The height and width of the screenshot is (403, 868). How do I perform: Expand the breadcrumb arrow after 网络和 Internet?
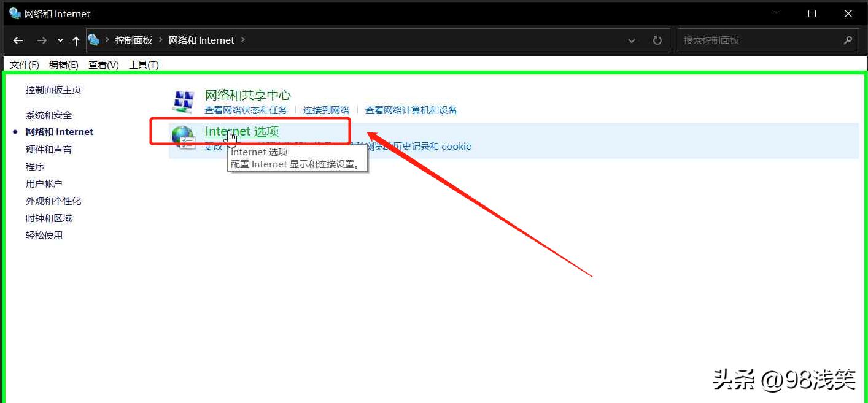(x=244, y=39)
